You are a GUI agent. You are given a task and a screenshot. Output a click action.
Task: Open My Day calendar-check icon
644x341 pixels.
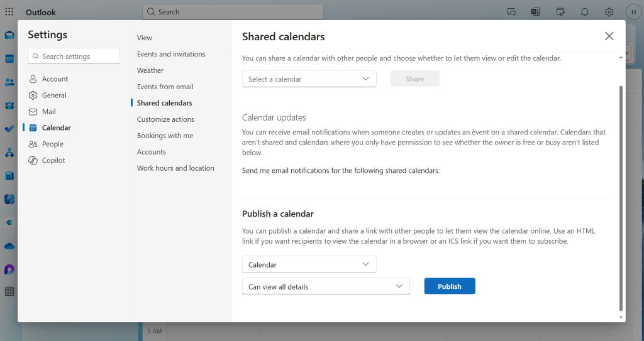(x=560, y=12)
